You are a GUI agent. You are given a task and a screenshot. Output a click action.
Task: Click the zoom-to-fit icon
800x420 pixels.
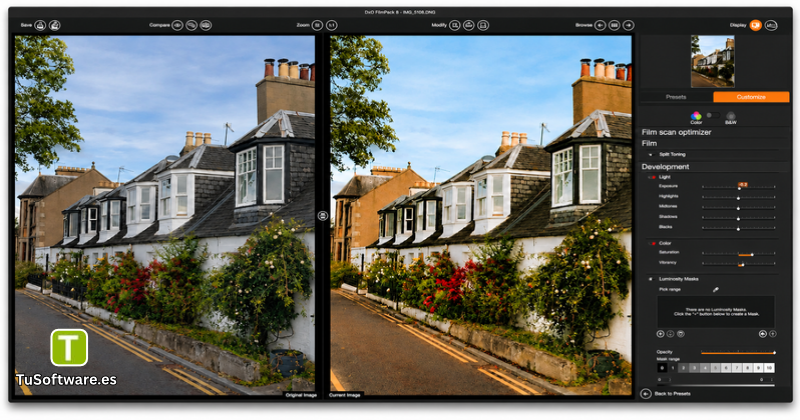pyautogui.click(x=317, y=25)
